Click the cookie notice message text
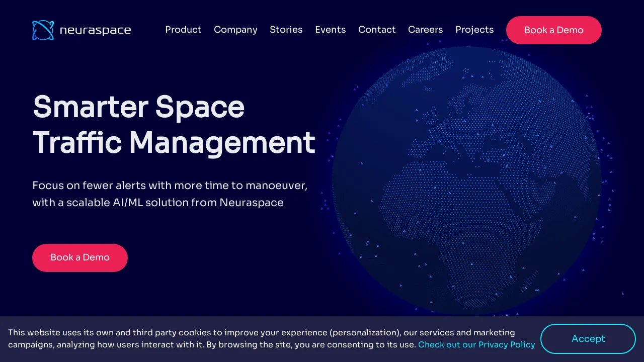This screenshot has width=644, height=362. (x=272, y=339)
